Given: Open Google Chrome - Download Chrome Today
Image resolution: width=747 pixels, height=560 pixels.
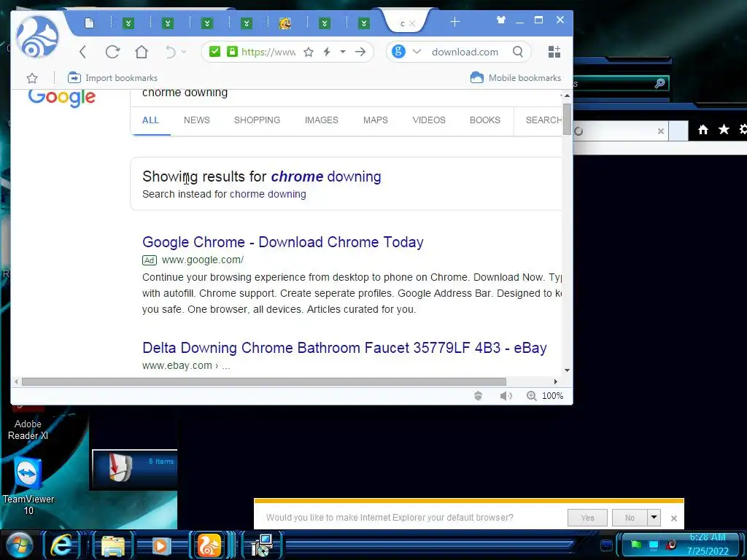Looking at the screenshot, I should (x=283, y=242).
